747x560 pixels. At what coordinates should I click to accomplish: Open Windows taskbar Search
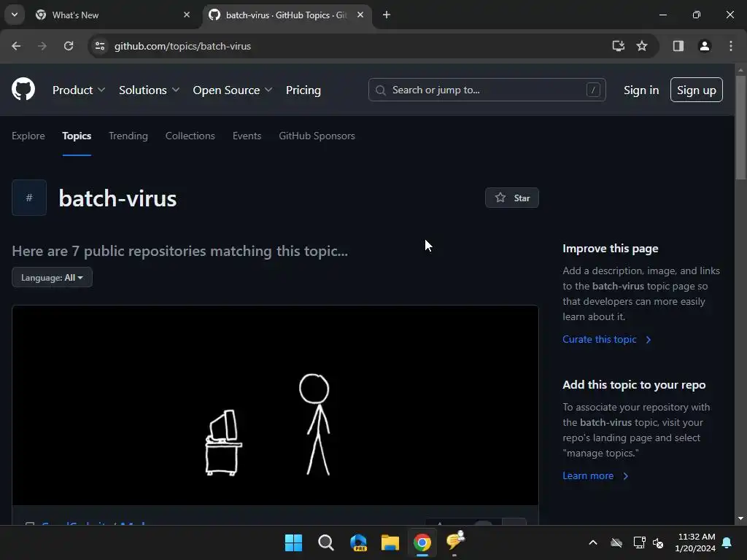click(326, 542)
